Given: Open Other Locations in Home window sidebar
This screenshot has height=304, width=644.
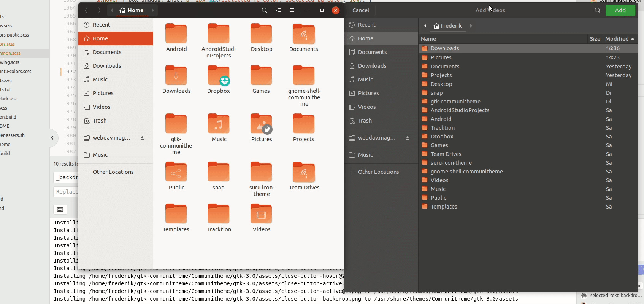Looking at the screenshot, I should tap(116, 172).
